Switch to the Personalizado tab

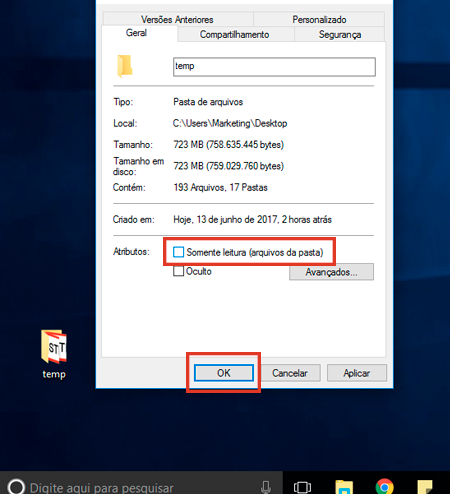(319, 19)
